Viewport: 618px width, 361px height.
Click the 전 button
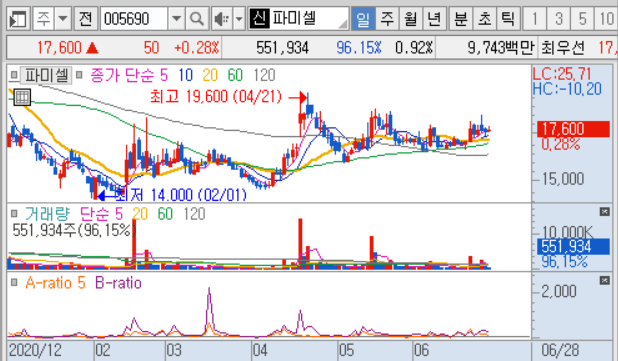point(86,19)
